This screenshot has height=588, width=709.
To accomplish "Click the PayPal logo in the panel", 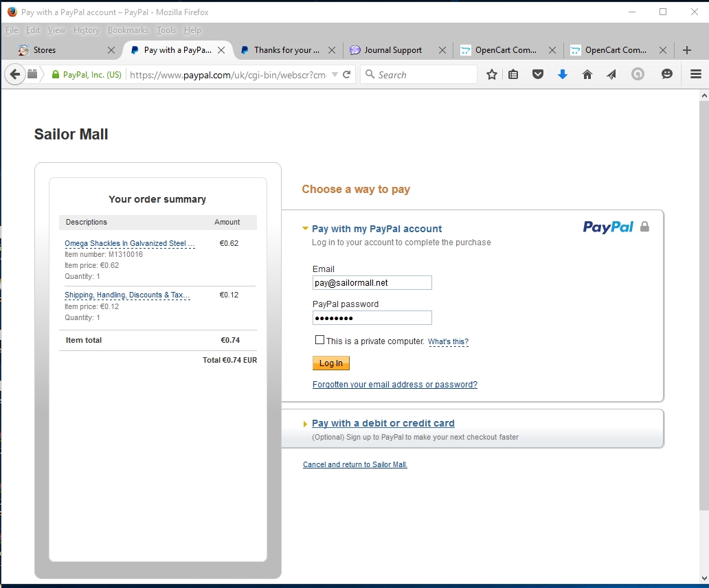I will pyautogui.click(x=608, y=227).
